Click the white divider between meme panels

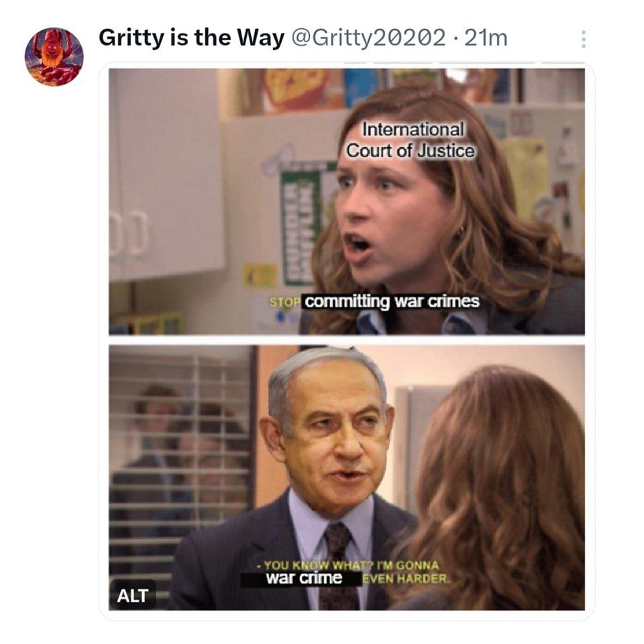click(x=347, y=340)
